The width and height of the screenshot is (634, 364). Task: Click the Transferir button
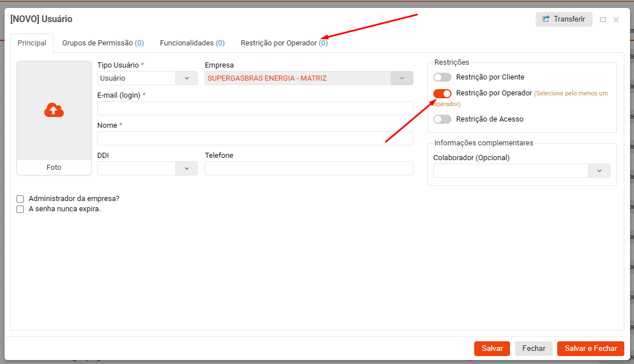tap(563, 19)
